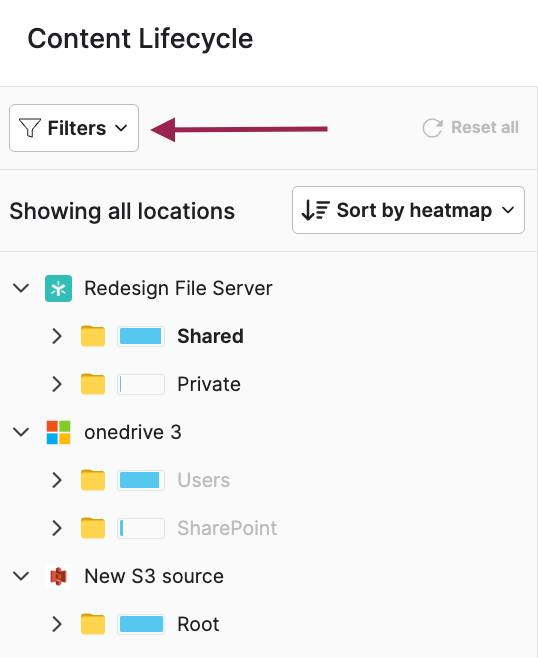Collapse the Redesign File Server source
Screen dimensions: 538x658
pos(21,288)
